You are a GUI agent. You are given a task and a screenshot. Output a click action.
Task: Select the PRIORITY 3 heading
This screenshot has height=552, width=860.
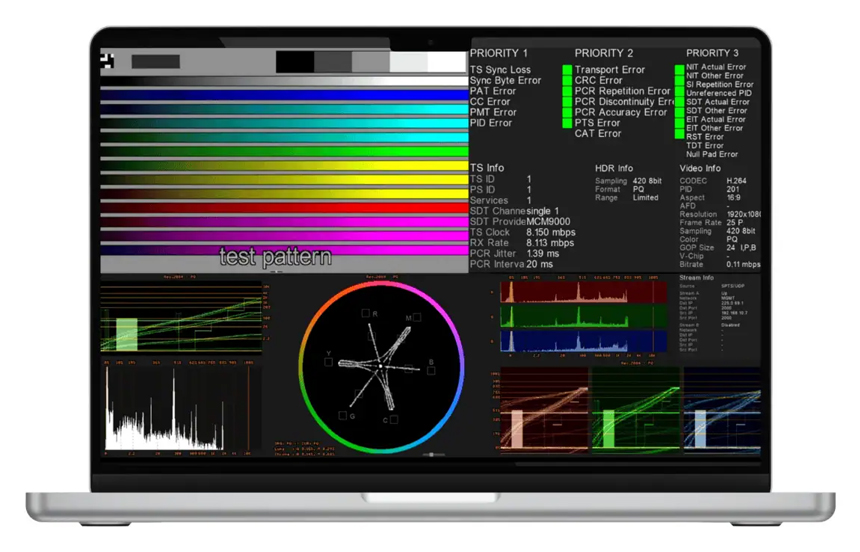pos(712,53)
